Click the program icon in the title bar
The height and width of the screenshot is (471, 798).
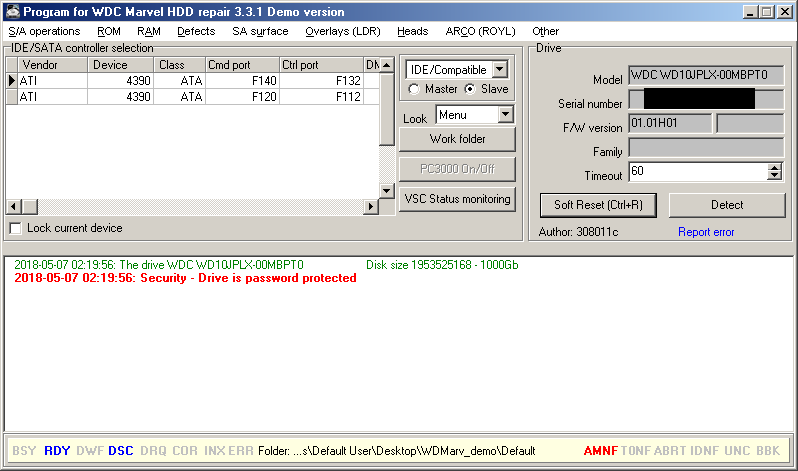pos(13,11)
